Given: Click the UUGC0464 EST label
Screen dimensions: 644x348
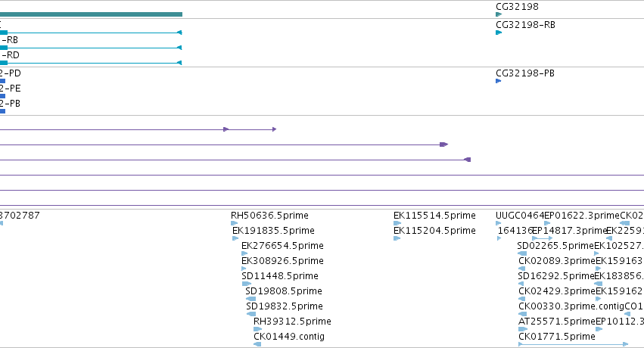Looking at the screenshot, I should [520, 216].
